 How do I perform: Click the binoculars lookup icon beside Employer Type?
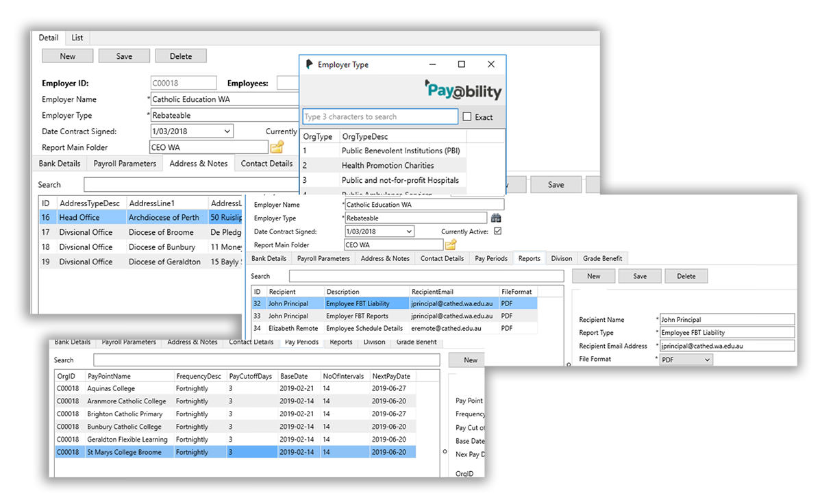pos(497,218)
